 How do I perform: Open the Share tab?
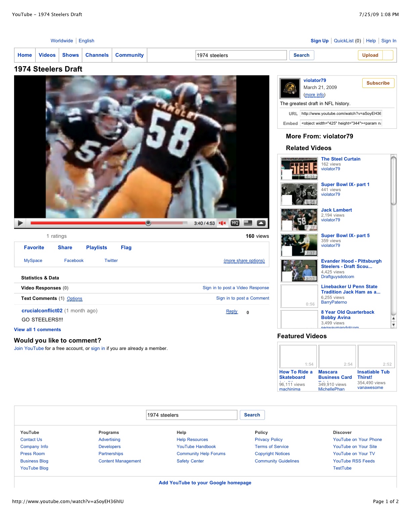(65, 248)
